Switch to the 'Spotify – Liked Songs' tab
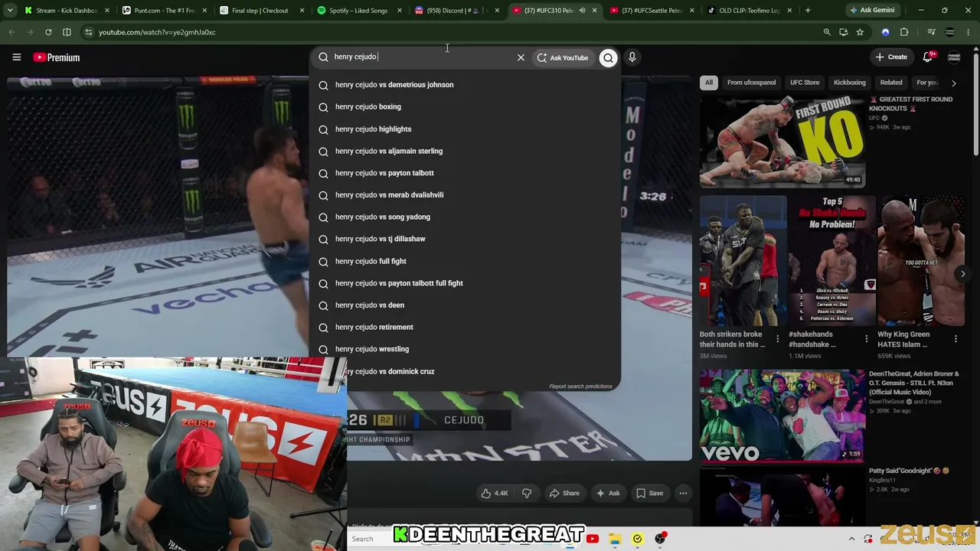 [x=358, y=11]
